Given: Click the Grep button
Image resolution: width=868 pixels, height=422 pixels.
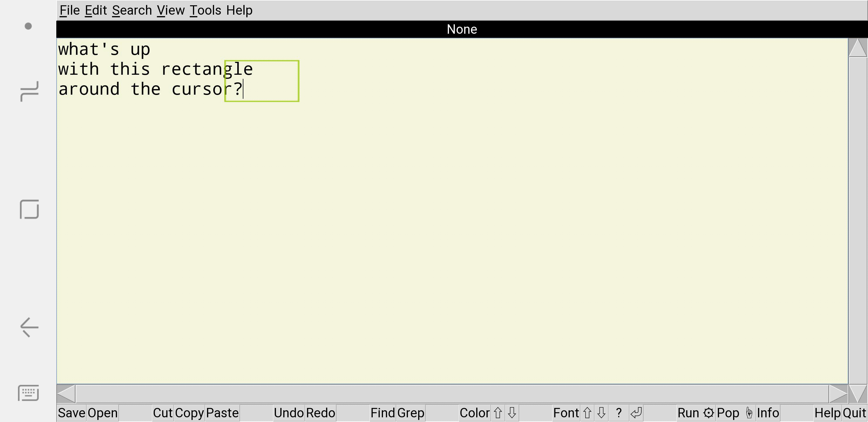Looking at the screenshot, I should pos(411,413).
